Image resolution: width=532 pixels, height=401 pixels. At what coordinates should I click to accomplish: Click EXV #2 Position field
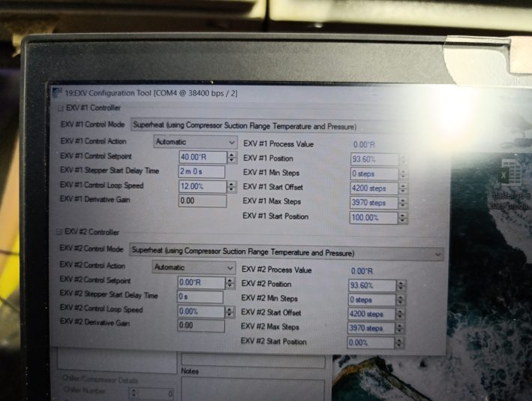[x=372, y=285]
